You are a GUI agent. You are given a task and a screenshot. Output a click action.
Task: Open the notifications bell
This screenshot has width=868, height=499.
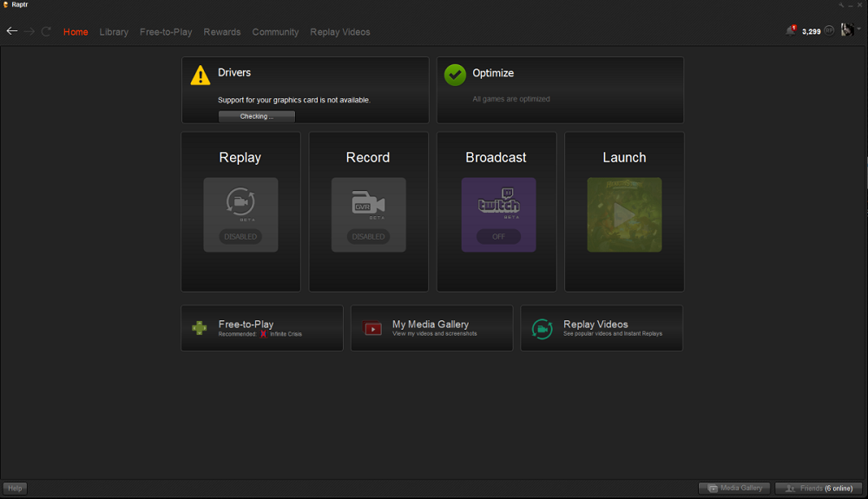791,31
